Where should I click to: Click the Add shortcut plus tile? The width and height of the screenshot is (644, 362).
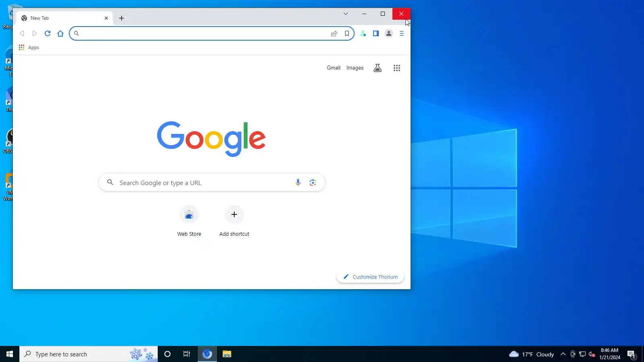pyautogui.click(x=234, y=221)
